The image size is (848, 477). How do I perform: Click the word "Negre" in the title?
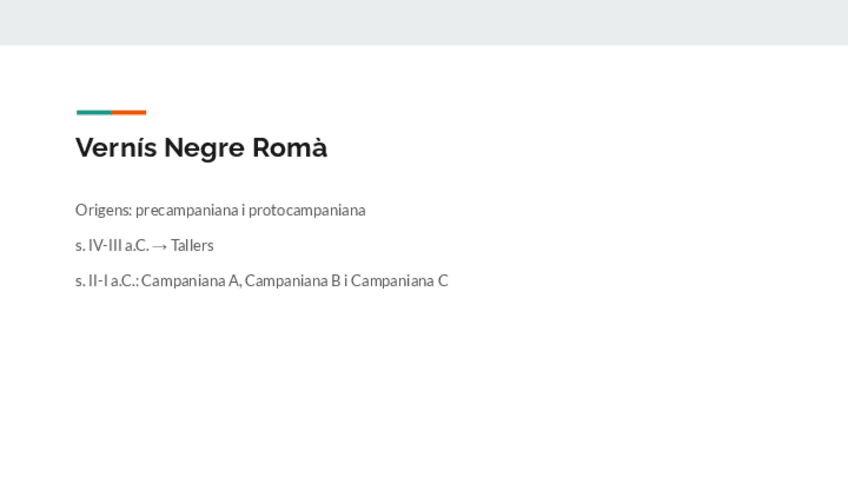[203, 148]
